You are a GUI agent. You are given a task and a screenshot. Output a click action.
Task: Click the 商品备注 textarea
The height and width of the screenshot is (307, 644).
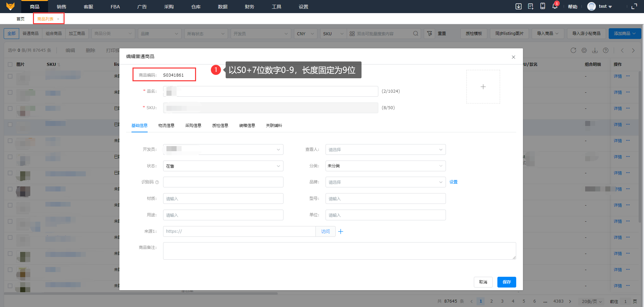point(340,251)
